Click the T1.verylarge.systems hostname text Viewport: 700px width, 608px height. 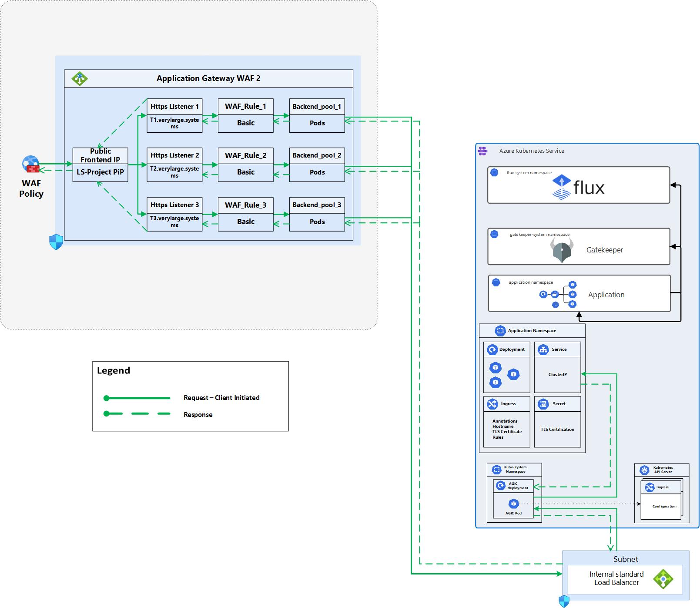(x=174, y=123)
